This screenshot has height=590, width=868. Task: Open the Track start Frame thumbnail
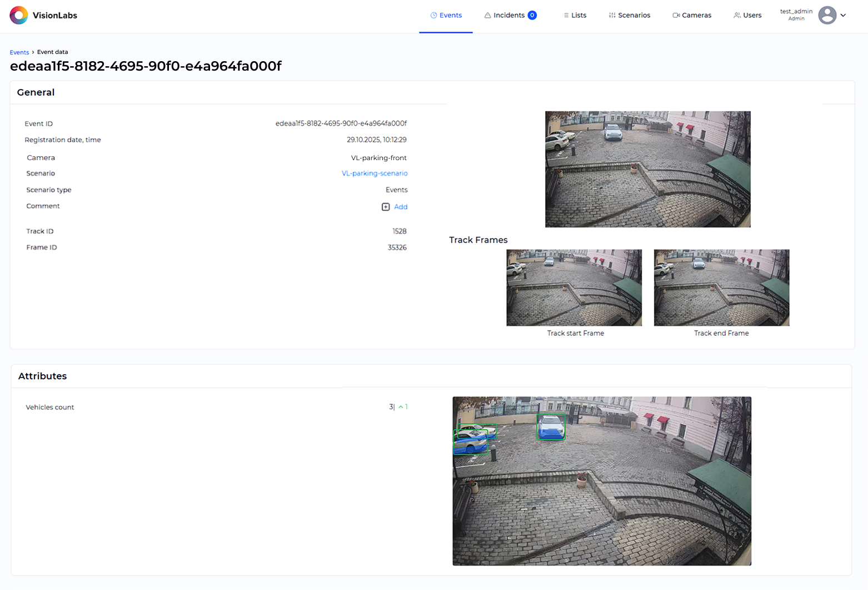point(574,287)
